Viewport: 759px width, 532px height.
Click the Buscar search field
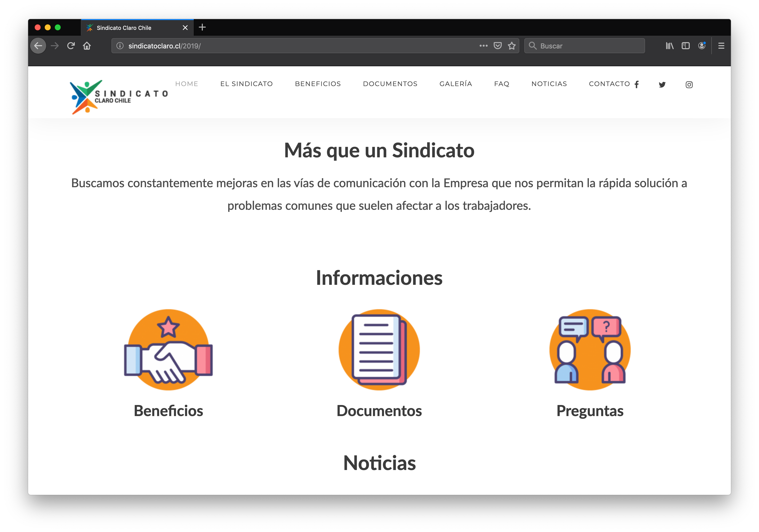coord(585,46)
